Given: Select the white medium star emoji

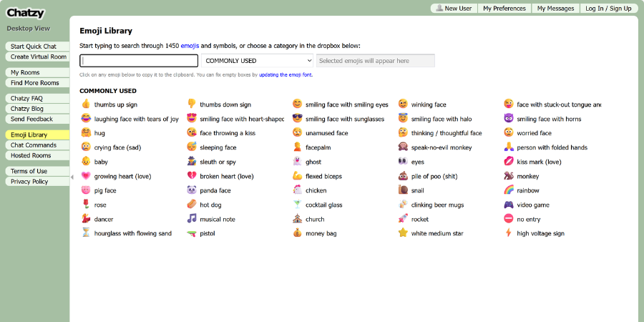Looking at the screenshot, I should [403, 233].
